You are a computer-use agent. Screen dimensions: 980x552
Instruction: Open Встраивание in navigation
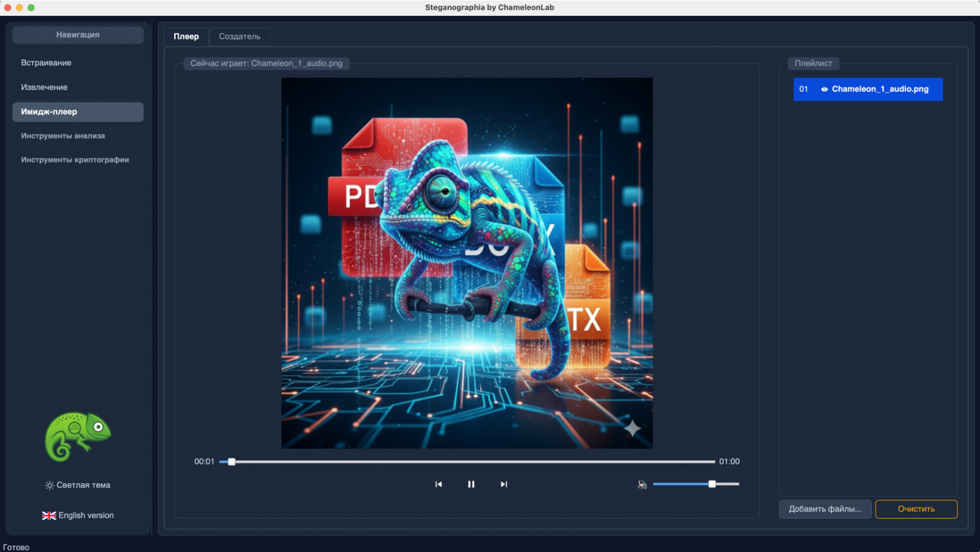(46, 63)
